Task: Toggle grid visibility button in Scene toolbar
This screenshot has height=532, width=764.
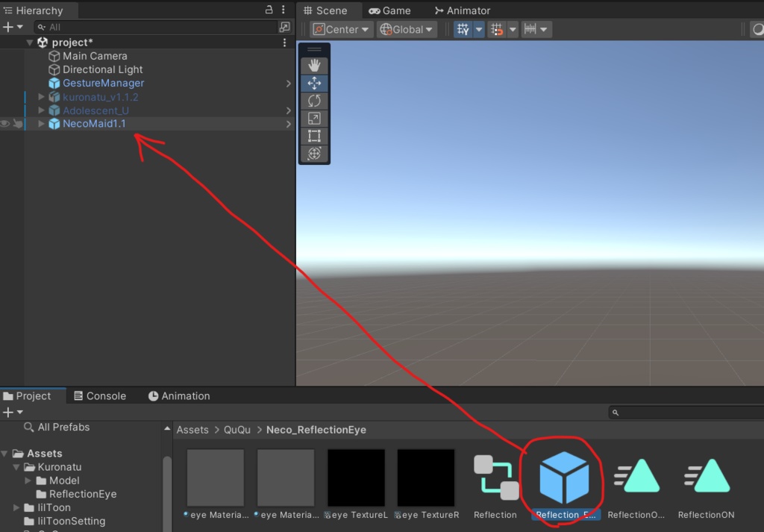Action: click(x=463, y=29)
